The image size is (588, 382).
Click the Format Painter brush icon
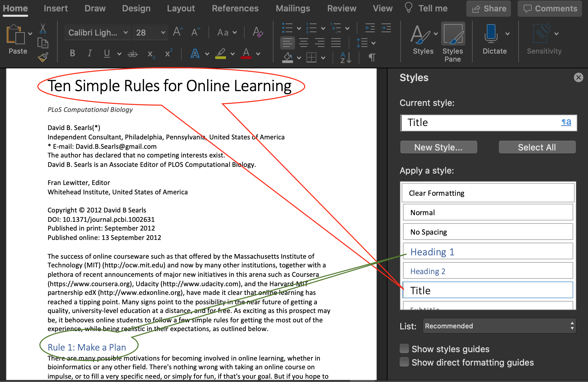[x=43, y=58]
